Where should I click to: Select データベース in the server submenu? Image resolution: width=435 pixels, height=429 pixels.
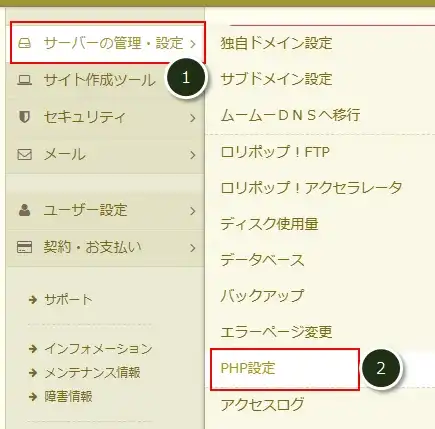(262, 260)
